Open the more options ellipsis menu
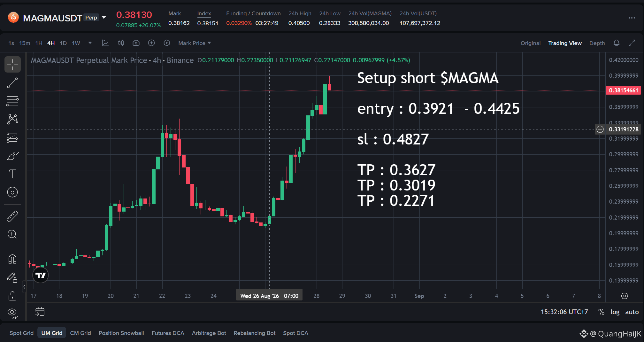Image resolution: width=644 pixels, height=342 pixels. tap(632, 18)
